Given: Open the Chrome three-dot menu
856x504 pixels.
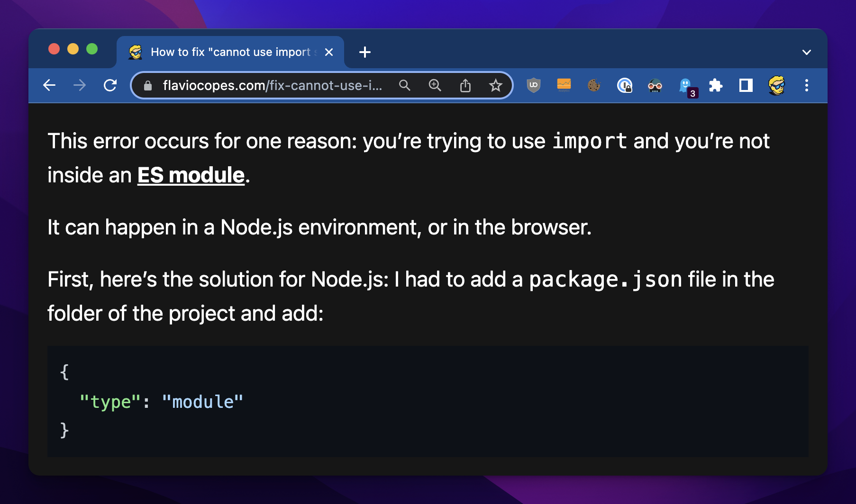Looking at the screenshot, I should (806, 85).
